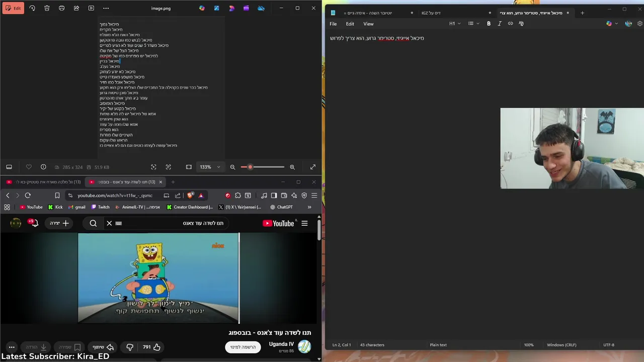This screenshot has height=362, width=644.
Task: Open Designer icon in Photos title bar
Action: point(216,8)
